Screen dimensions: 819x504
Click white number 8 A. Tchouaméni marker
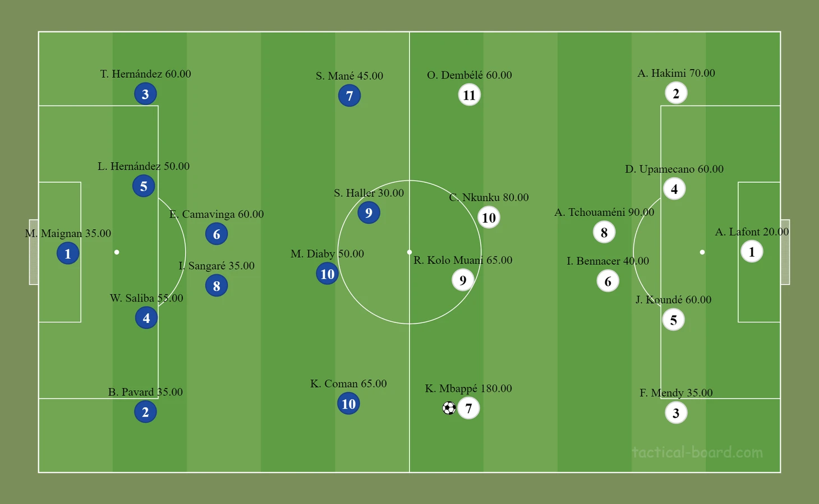[x=604, y=232]
